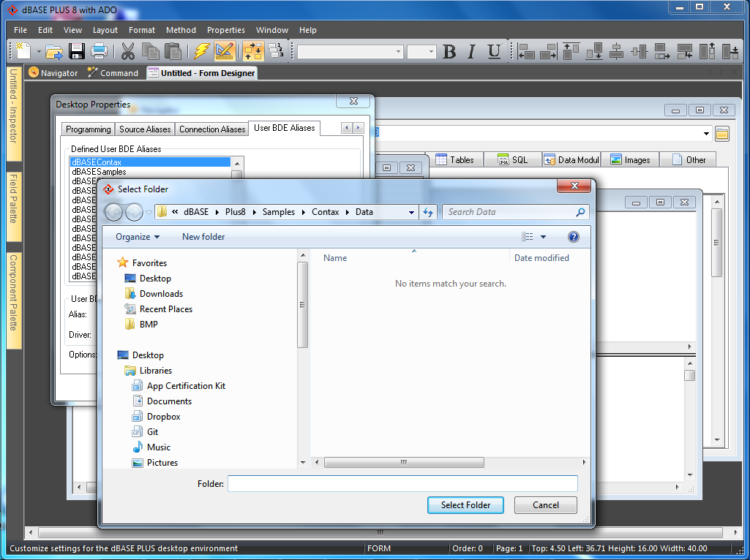
Task: Click the search magnifier in the Search Data box
Action: pyautogui.click(x=580, y=212)
